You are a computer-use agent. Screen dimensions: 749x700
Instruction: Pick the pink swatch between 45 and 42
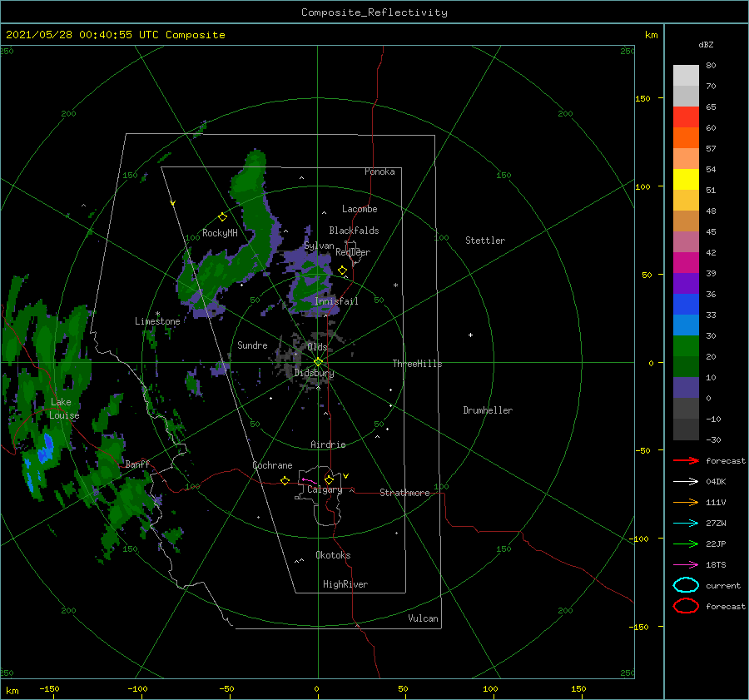click(686, 241)
